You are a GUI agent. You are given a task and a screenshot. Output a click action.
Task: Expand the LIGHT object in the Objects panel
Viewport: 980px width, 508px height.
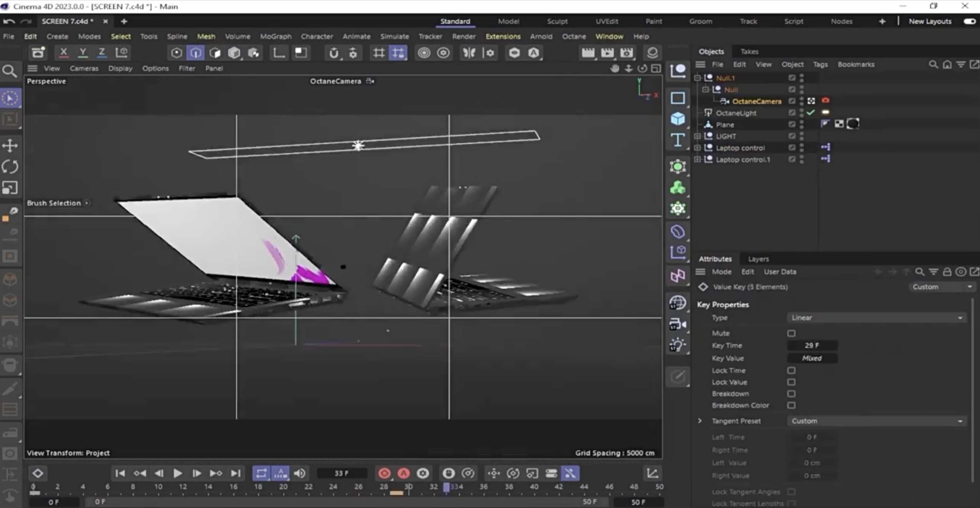(x=697, y=136)
